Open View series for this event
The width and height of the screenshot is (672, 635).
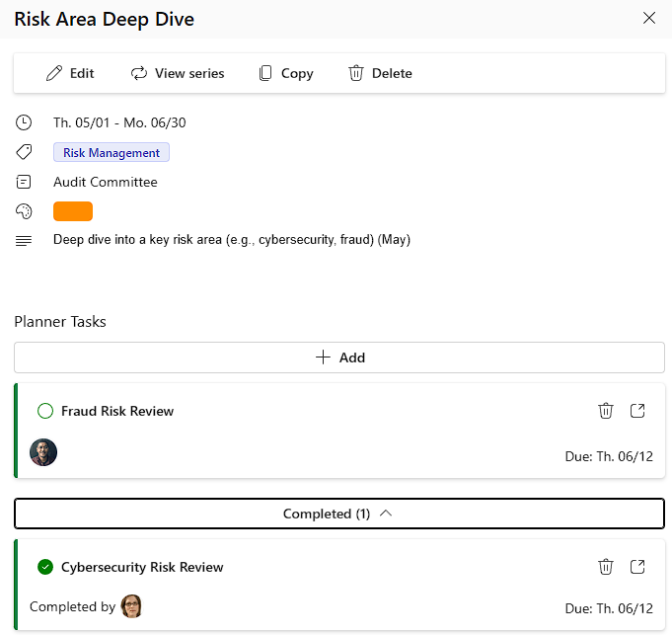[178, 73]
